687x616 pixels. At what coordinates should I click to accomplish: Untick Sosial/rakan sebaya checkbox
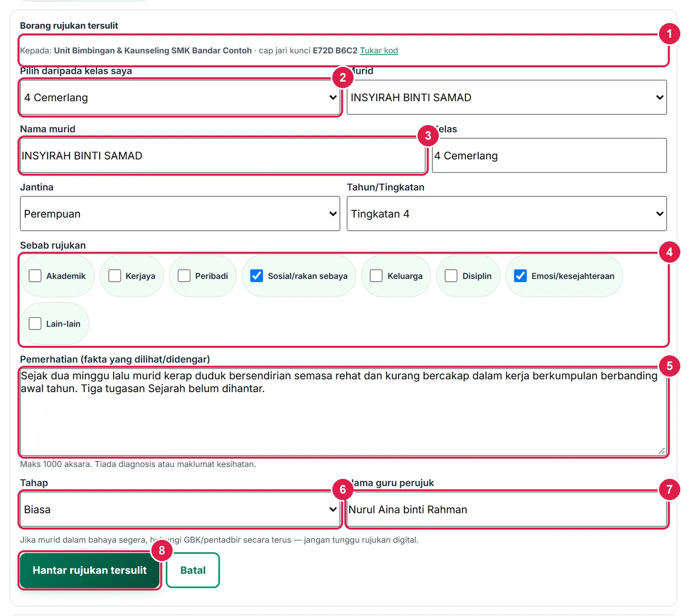click(x=257, y=276)
